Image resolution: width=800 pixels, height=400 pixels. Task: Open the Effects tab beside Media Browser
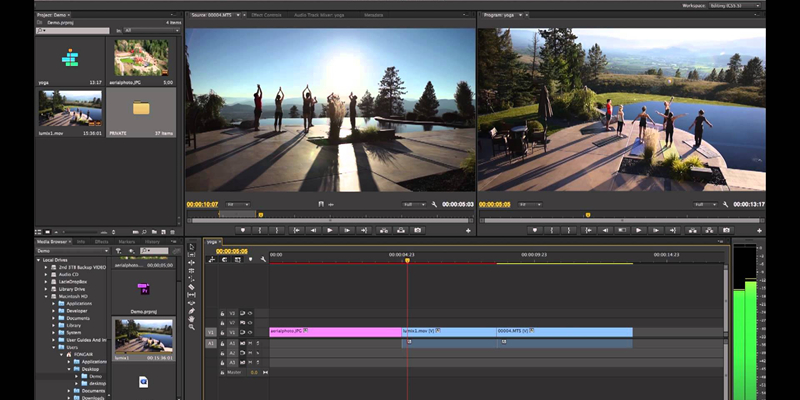tap(102, 241)
